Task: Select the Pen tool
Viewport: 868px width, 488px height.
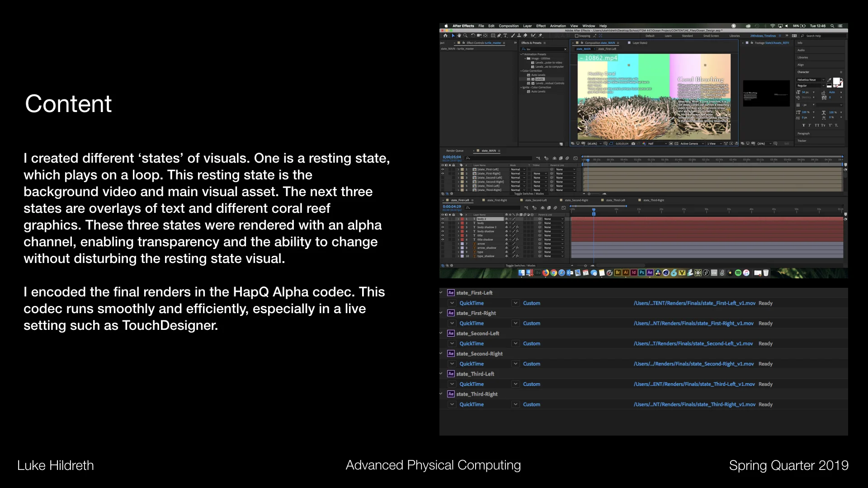Action: [499, 35]
